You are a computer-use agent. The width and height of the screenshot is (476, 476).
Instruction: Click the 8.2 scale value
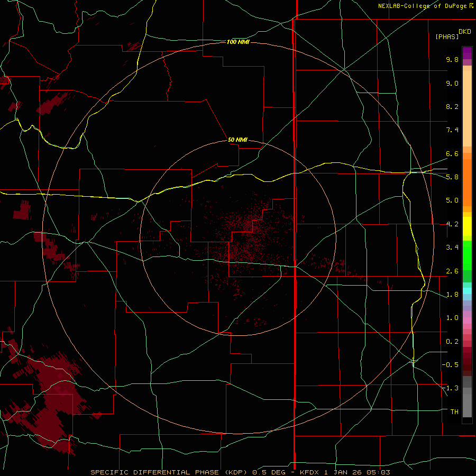point(452,106)
